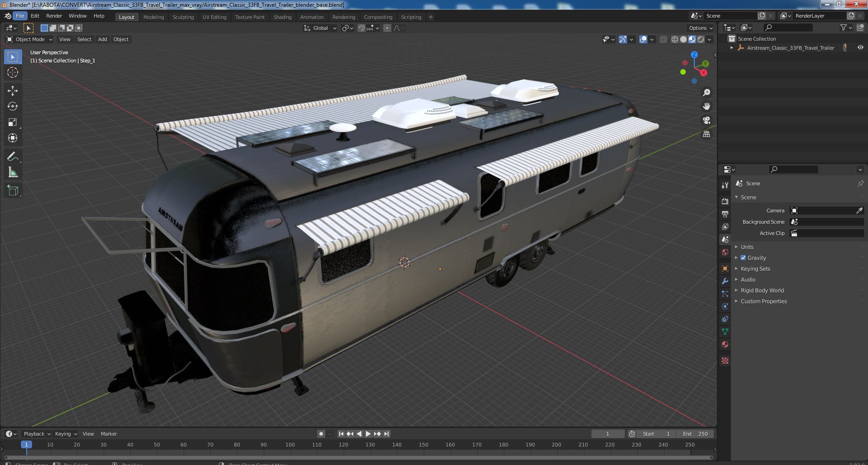The image size is (868, 465).
Task: Play the animation
Action: (x=368, y=434)
